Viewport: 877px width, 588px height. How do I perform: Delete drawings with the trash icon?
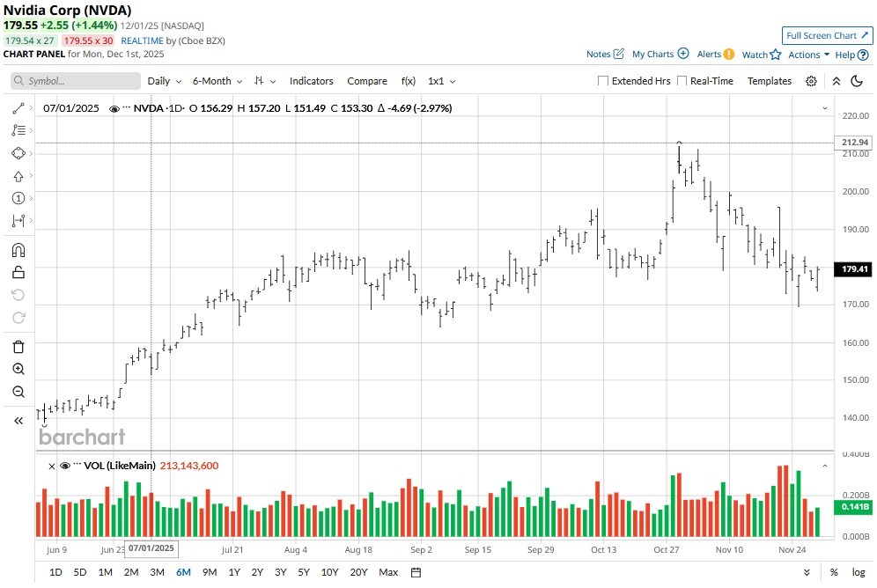pos(18,347)
